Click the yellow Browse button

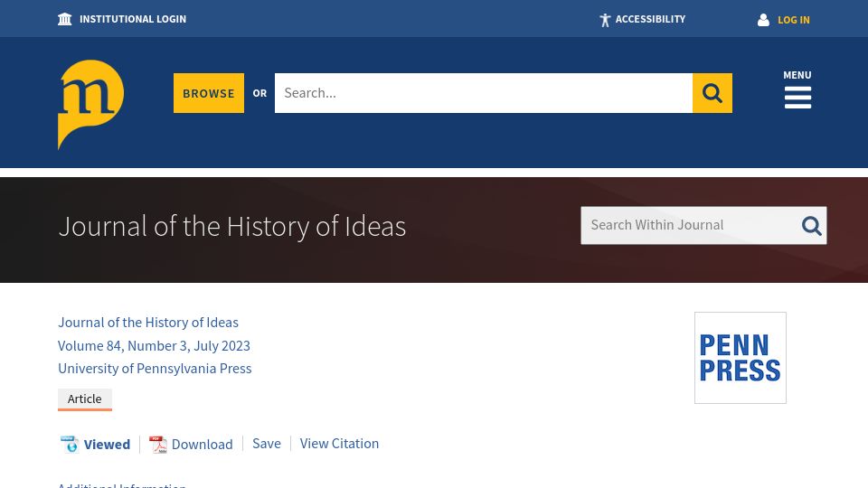[x=209, y=93]
